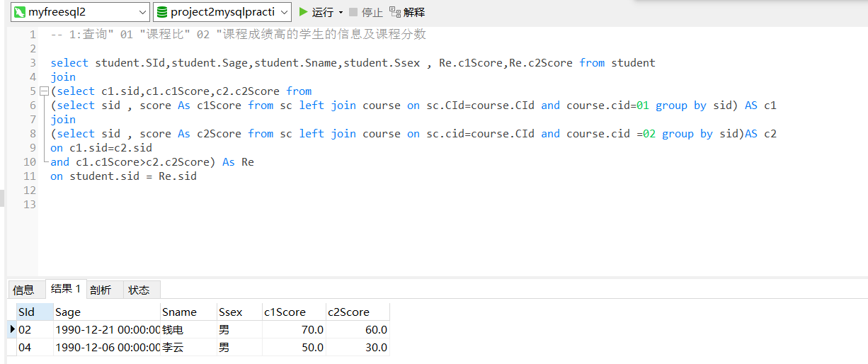The width and height of the screenshot is (868, 364).
Task: Click the Stop (停止) button
Action: pos(365,12)
